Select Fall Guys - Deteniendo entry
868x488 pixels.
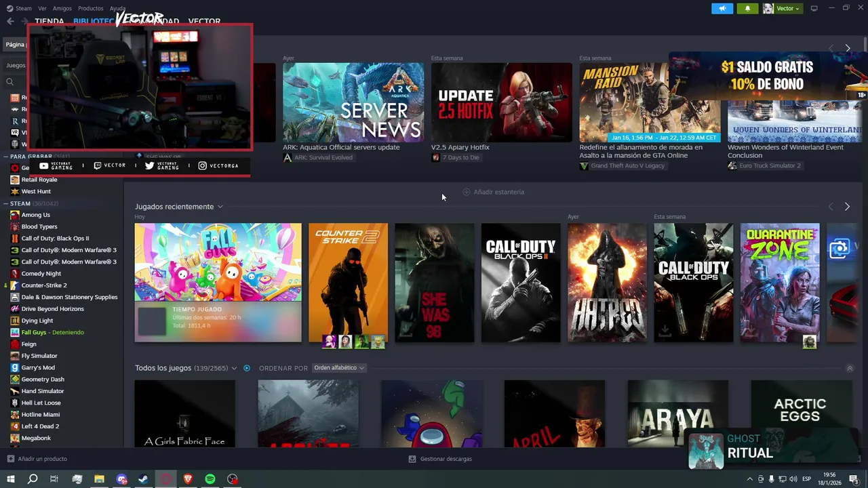pyautogui.click(x=53, y=332)
